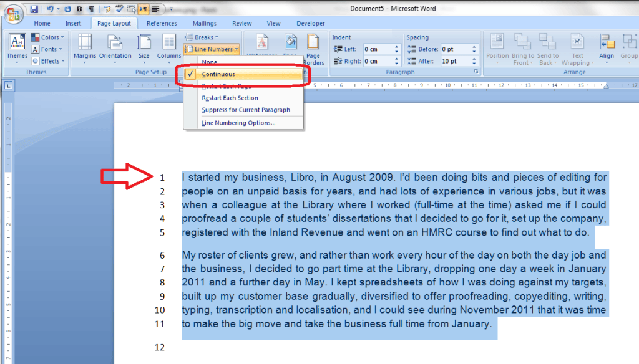This screenshot has height=364, width=639.
Task: Click line number 12 in margin
Action: click(x=159, y=347)
